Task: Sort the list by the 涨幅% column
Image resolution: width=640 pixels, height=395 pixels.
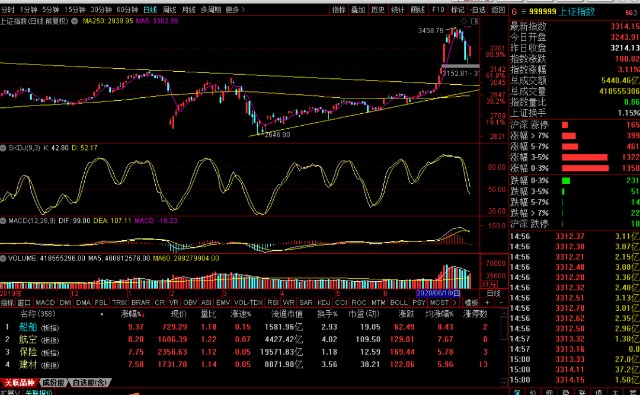Action: pyautogui.click(x=133, y=314)
